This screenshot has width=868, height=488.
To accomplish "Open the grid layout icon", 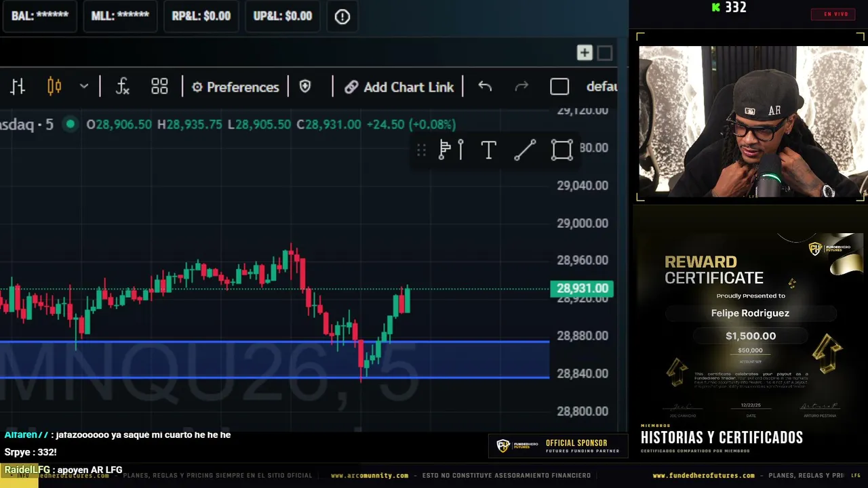I will 159,87.
